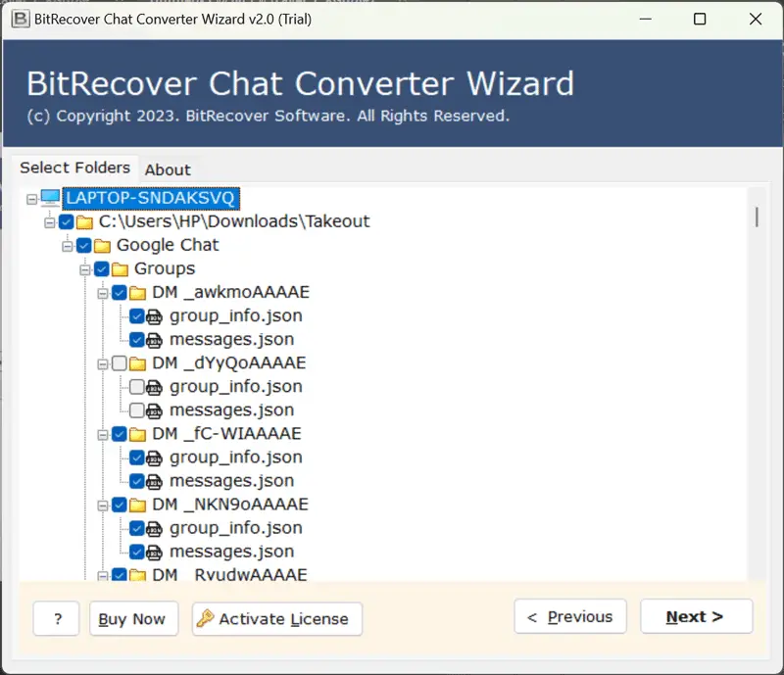Viewport: 784px width, 675px height.
Task: Uncheck group_info.json under DM _awkmoAAAAE
Action: click(137, 316)
